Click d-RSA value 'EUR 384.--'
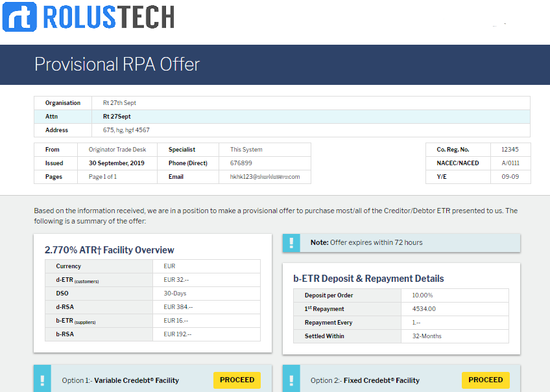550x392 pixels. [178, 307]
